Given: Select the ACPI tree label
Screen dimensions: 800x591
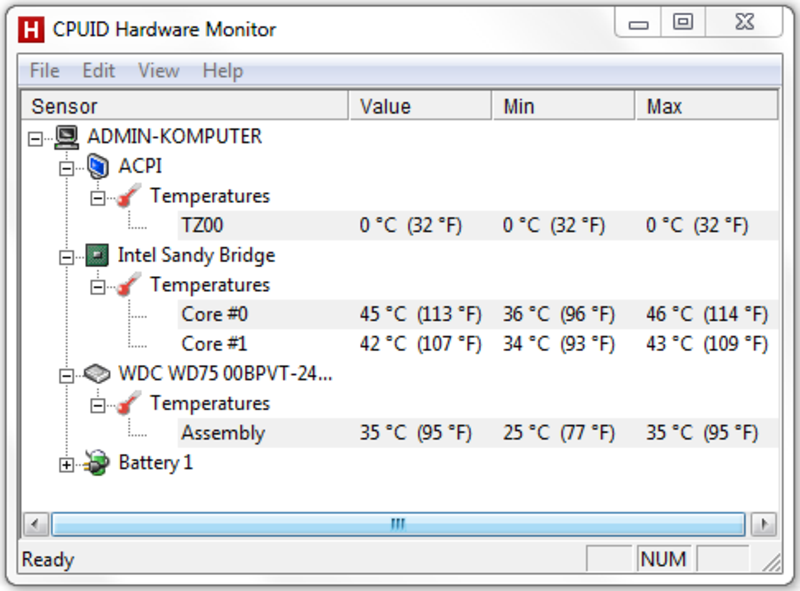Looking at the screenshot, I should coord(140,166).
